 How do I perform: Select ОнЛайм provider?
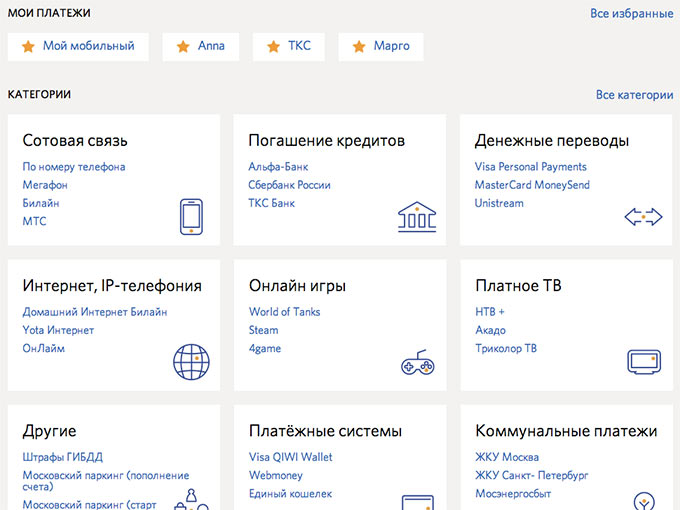click(43, 348)
